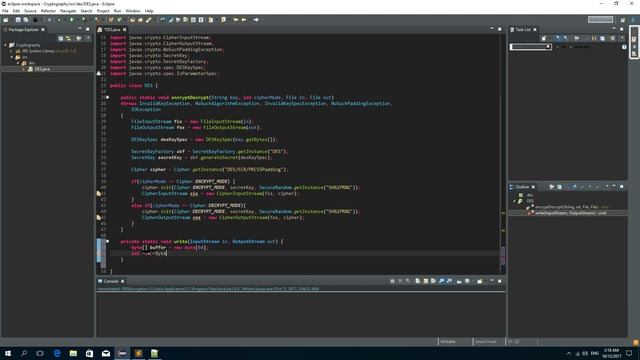The height and width of the screenshot is (360, 640).
Task: Go to last edit location arrow icon
Action: pos(236,20)
